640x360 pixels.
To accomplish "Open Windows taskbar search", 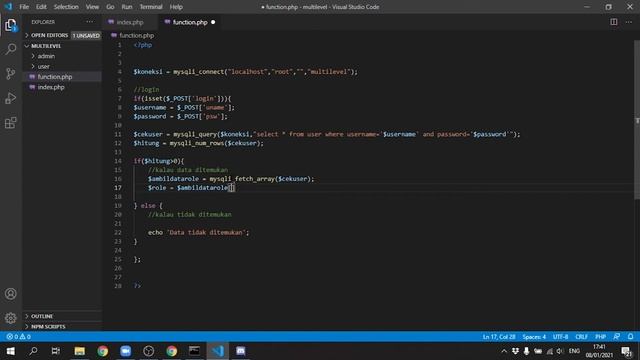I will click(33, 351).
